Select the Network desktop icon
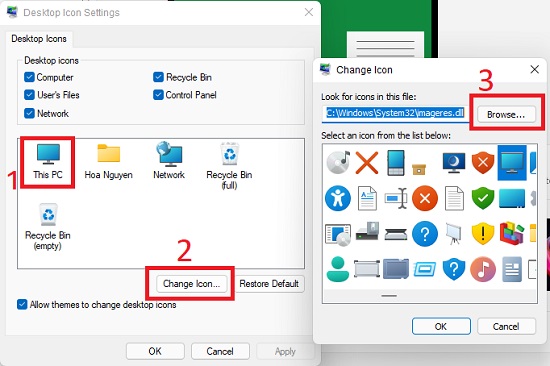Image resolution: width=550 pixels, height=366 pixels. (x=169, y=161)
